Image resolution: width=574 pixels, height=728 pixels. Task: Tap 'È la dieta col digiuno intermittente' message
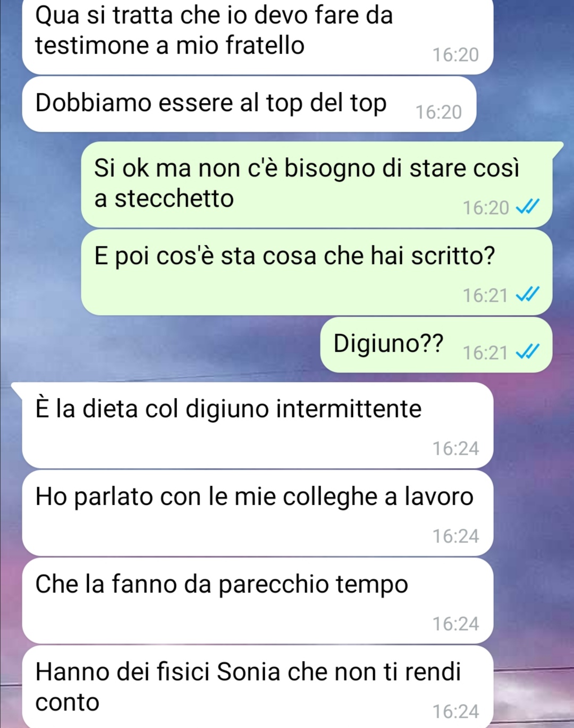click(258, 426)
